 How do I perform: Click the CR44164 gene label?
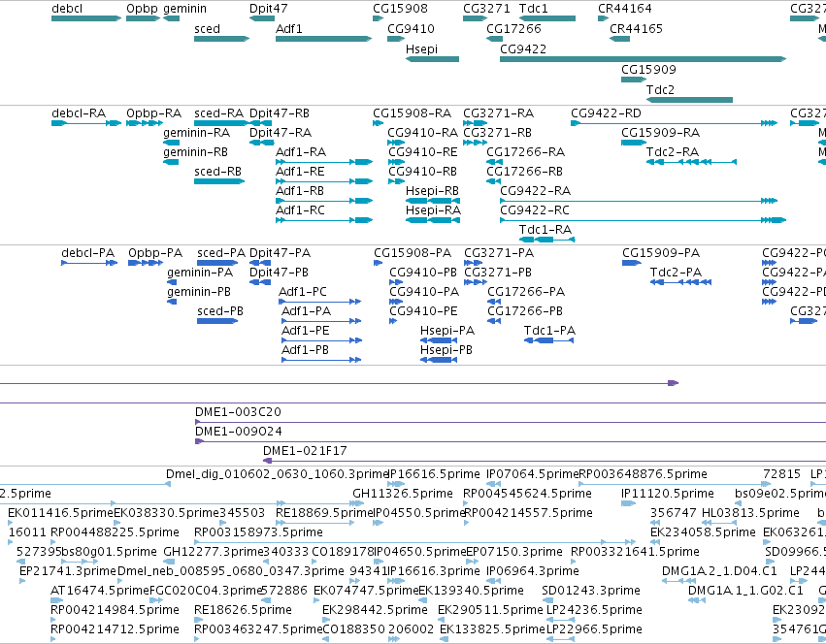tap(625, 9)
